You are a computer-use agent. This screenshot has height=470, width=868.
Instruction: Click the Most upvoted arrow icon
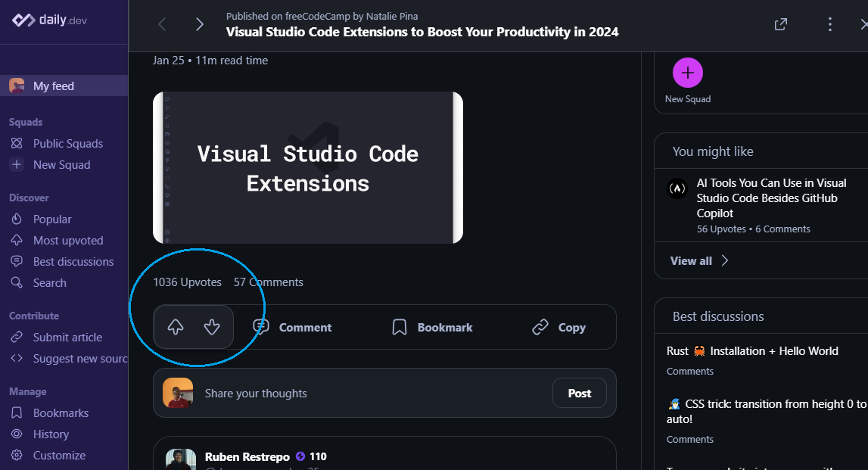pyautogui.click(x=17, y=240)
